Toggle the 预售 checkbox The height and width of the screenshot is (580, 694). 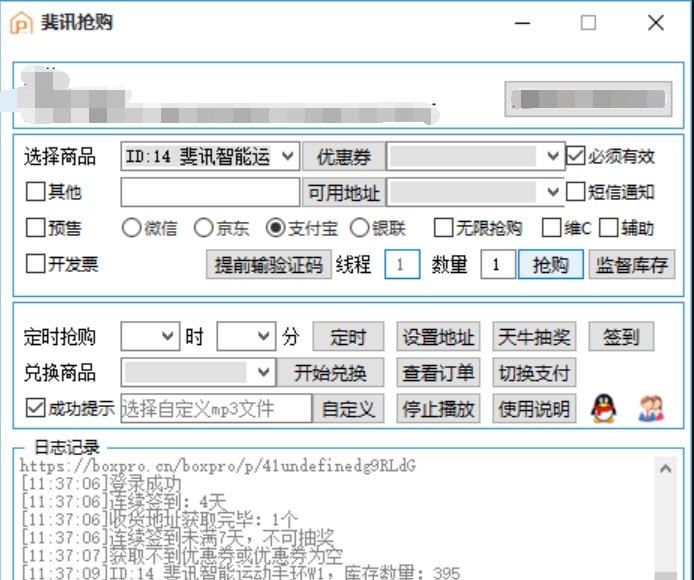(35, 228)
